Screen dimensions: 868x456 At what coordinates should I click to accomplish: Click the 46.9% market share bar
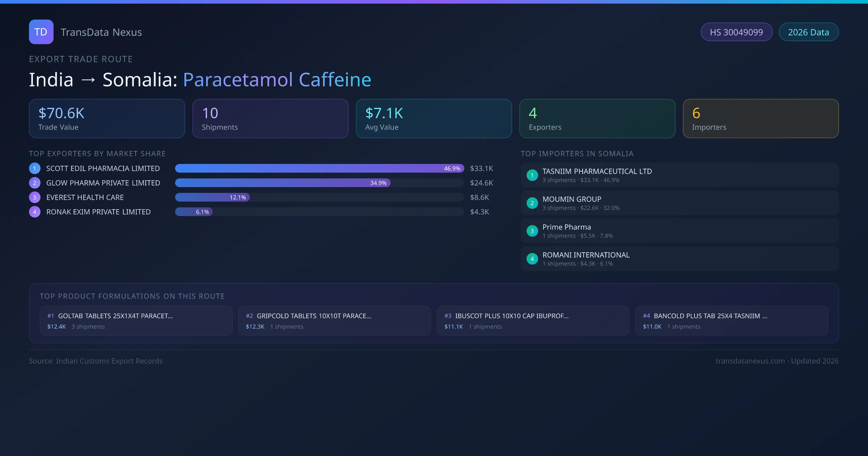click(x=319, y=168)
